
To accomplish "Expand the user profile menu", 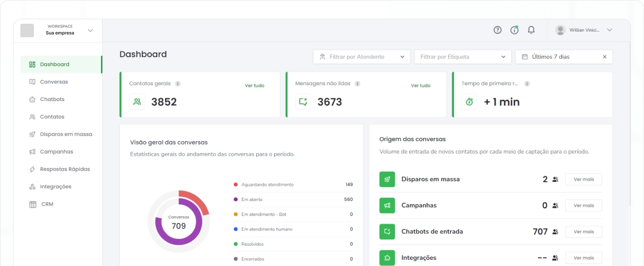I will [609, 30].
